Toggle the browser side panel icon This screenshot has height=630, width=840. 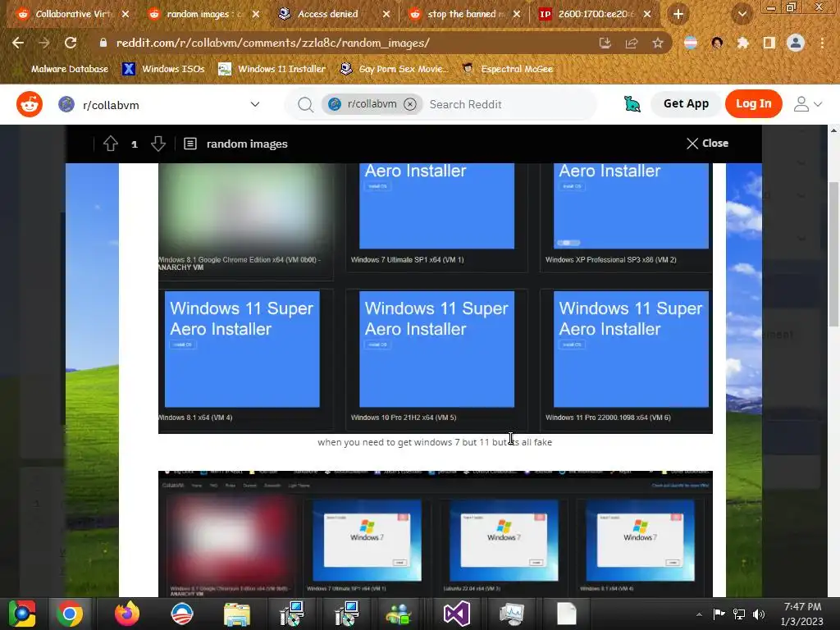(x=769, y=43)
